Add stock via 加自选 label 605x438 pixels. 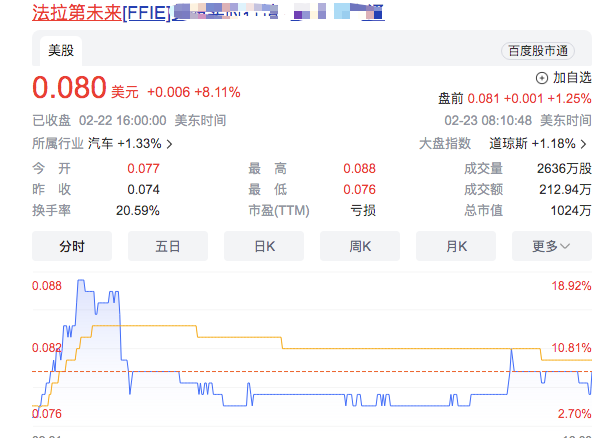(x=572, y=78)
